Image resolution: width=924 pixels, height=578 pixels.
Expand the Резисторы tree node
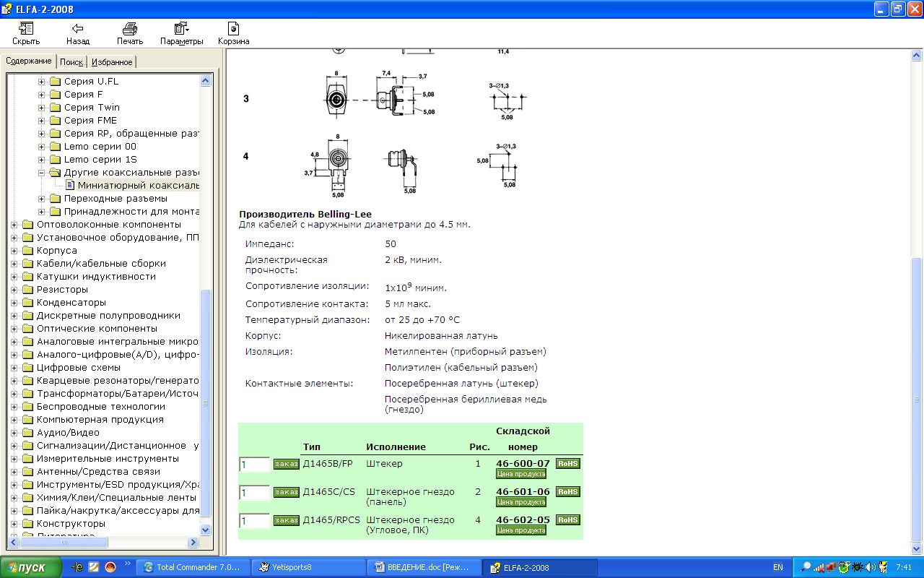pyautogui.click(x=14, y=290)
